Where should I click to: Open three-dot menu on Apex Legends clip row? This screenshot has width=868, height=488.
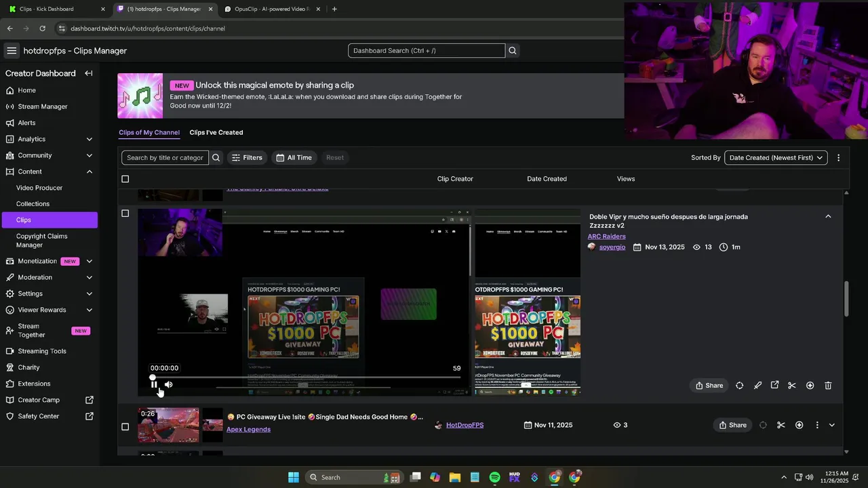coord(816,425)
